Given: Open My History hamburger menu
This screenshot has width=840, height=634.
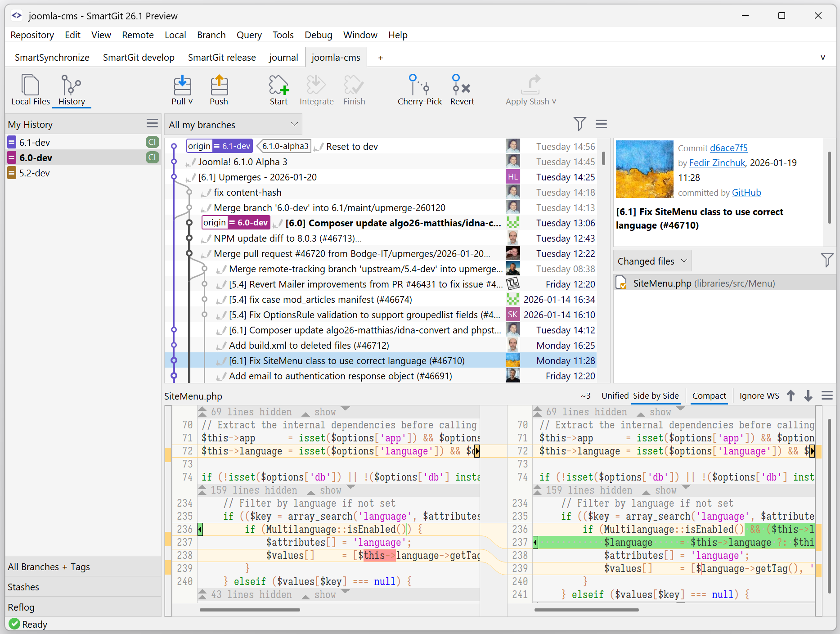Looking at the screenshot, I should click(x=152, y=124).
